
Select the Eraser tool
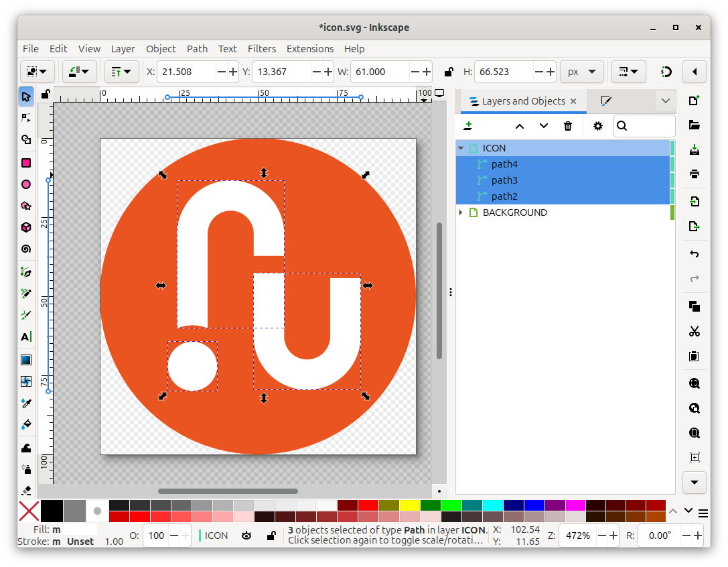(x=26, y=490)
